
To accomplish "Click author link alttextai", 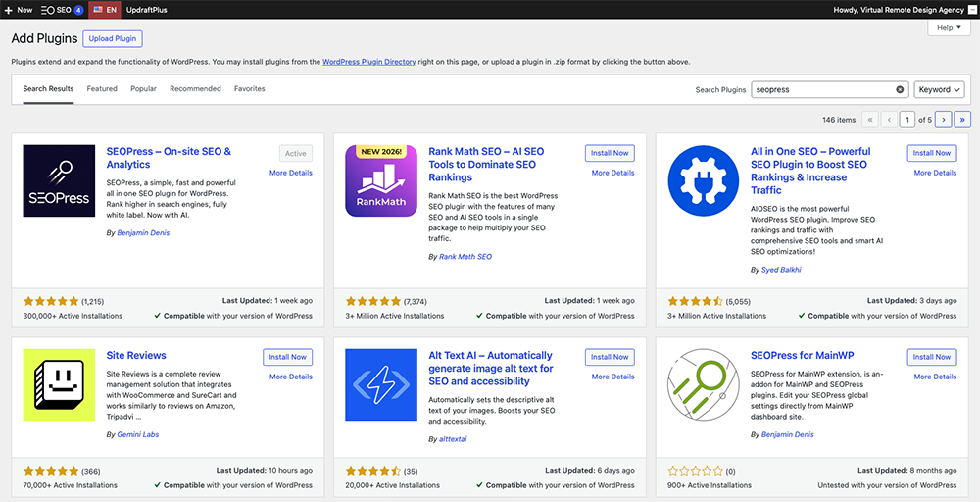I will tap(453, 439).
